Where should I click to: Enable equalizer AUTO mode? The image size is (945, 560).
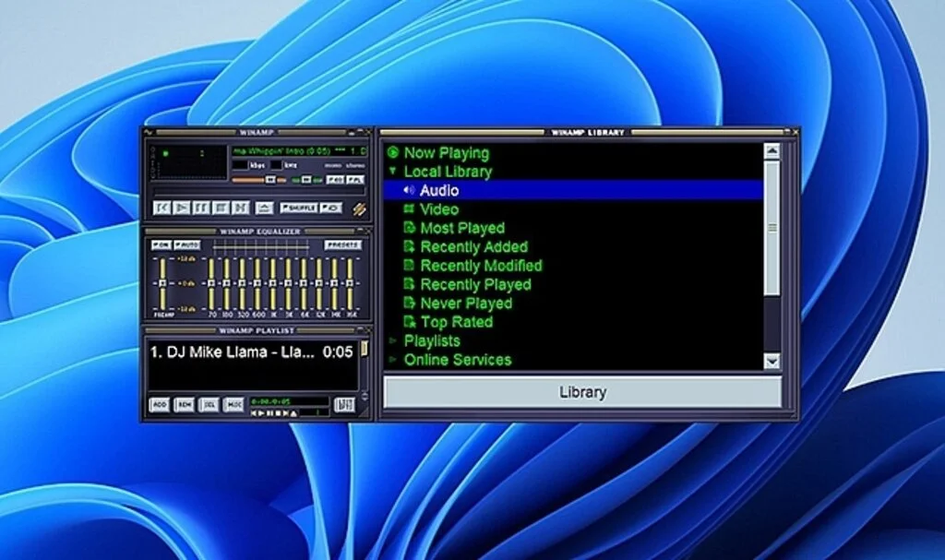(187, 244)
